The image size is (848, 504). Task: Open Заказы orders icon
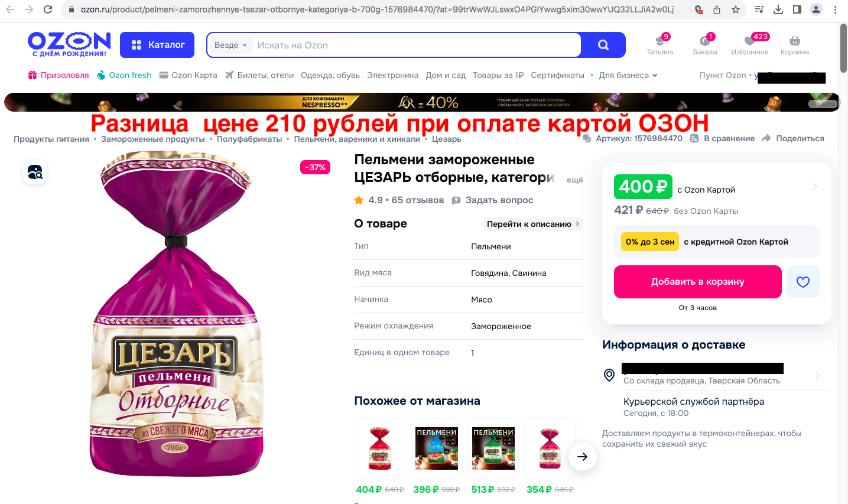(704, 41)
